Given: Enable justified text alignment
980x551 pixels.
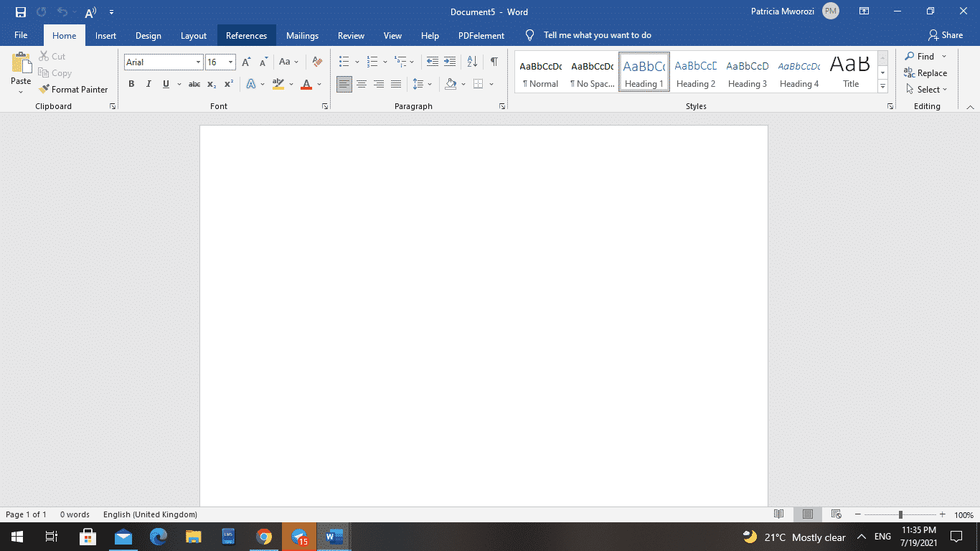Looking at the screenshot, I should point(396,84).
